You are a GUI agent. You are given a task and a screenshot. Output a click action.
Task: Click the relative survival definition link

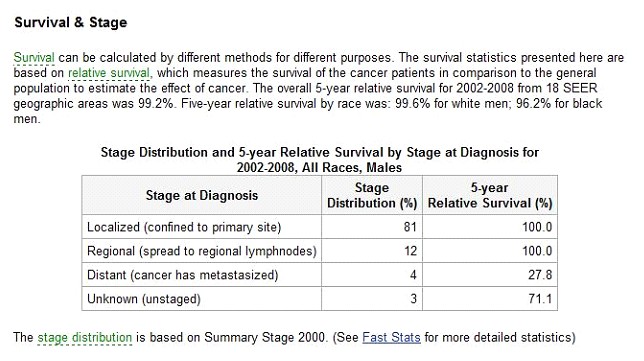109,73
